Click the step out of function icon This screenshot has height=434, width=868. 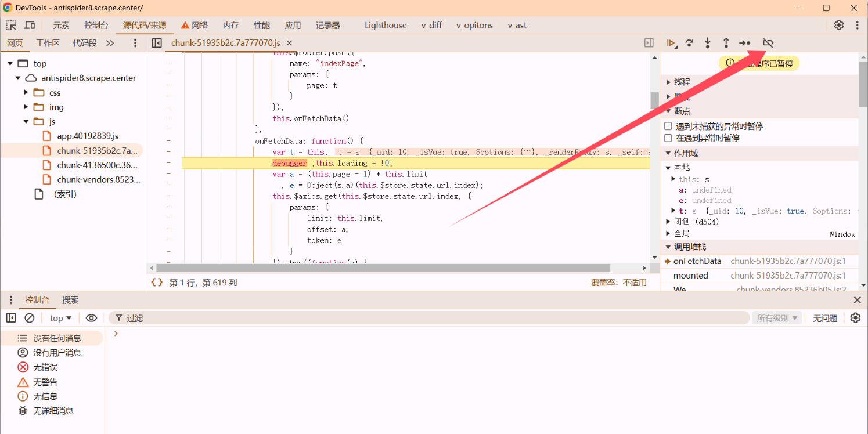tap(726, 43)
